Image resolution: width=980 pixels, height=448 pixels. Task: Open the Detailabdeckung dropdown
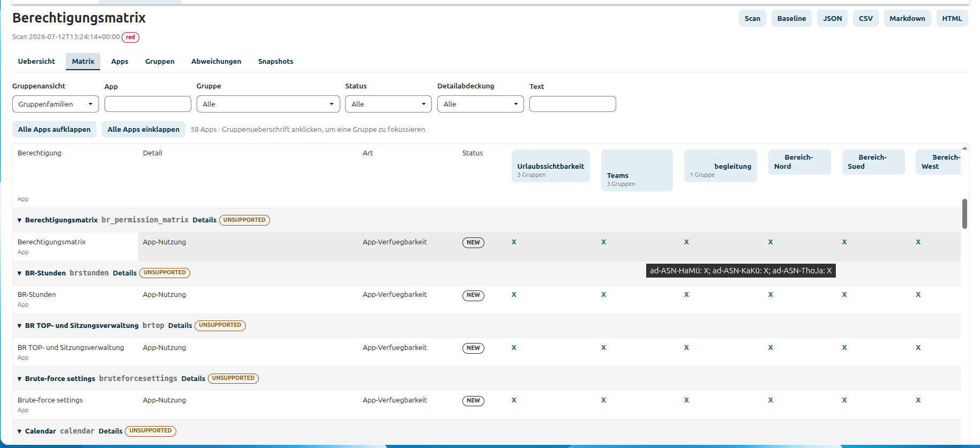(481, 104)
